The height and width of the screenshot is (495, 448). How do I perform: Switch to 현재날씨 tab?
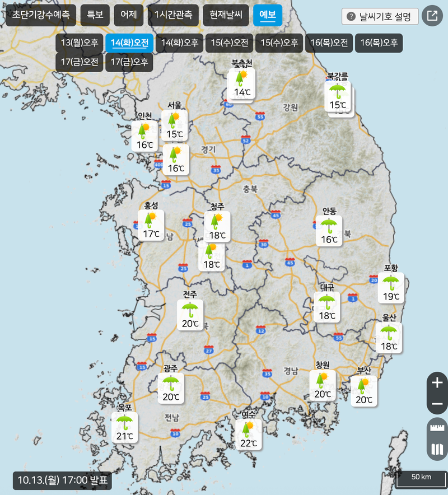coord(222,15)
